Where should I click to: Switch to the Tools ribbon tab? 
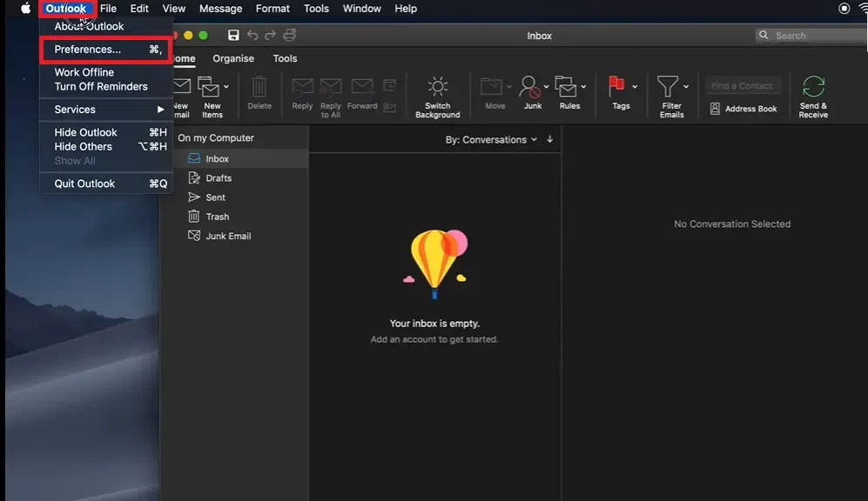pos(285,58)
